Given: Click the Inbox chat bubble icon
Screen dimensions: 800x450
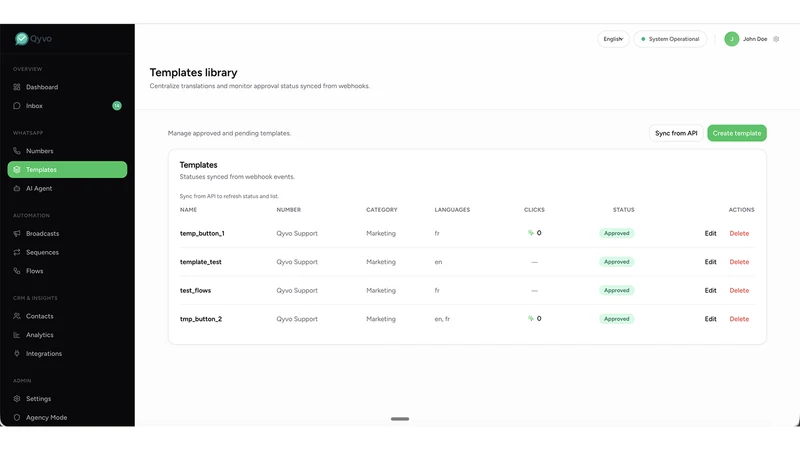Looking at the screenshot, I should (x=17, y=106).
